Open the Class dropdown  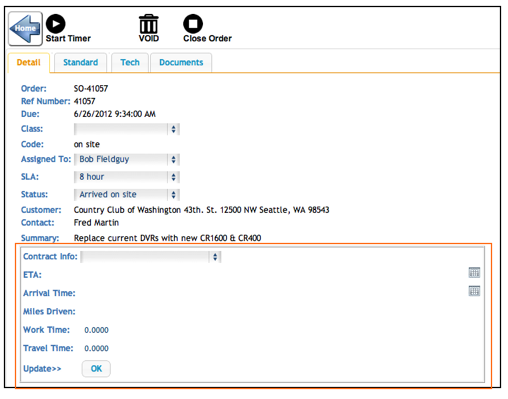(x=127, y=129)
